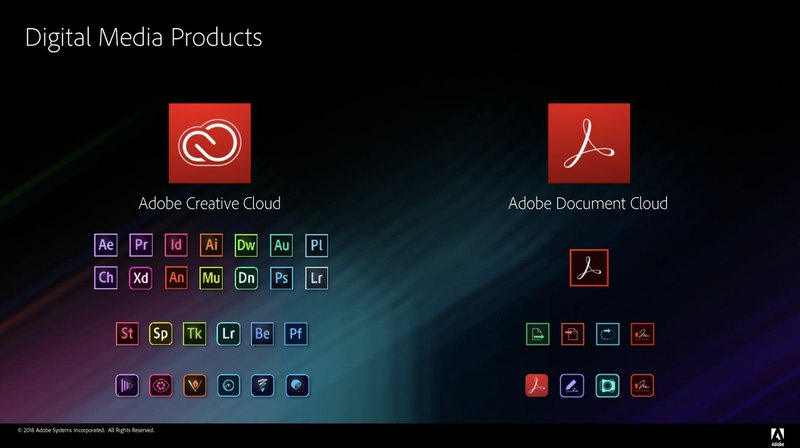The width and height of the screenshot is (800, 448).
Task: Choose the Audition (Au) icon
Action: 281,245
